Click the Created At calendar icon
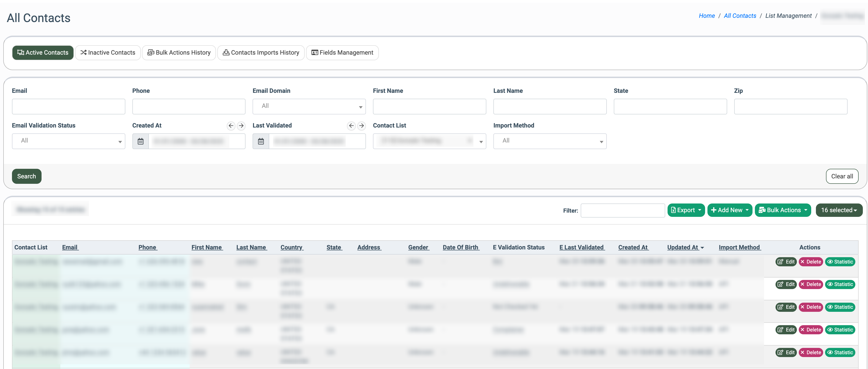Screen dimensions: 868x369 pyautogui.click(x=141, y=141)
